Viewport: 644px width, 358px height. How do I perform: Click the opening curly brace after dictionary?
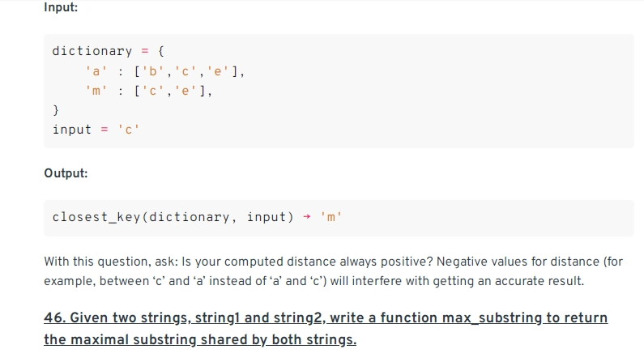point(161,51)
